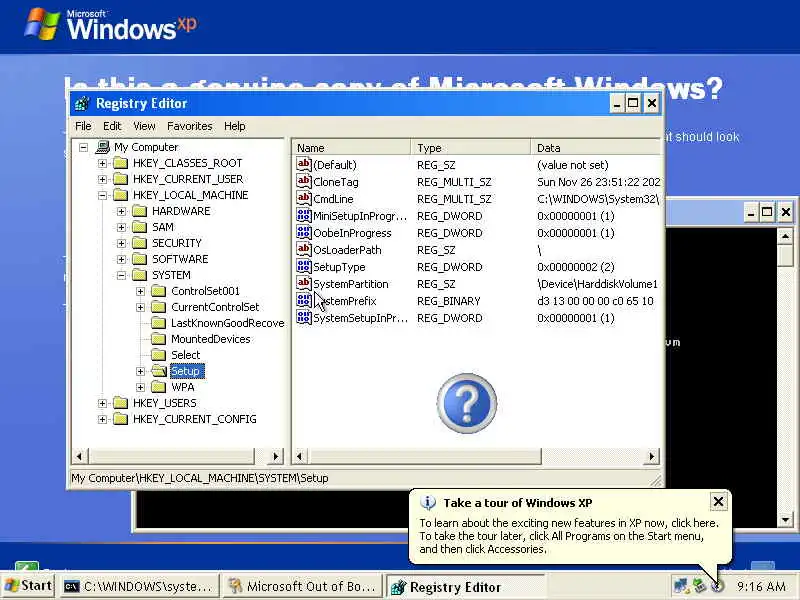Click command prompt scrollbar down arrow

point(785,520)
